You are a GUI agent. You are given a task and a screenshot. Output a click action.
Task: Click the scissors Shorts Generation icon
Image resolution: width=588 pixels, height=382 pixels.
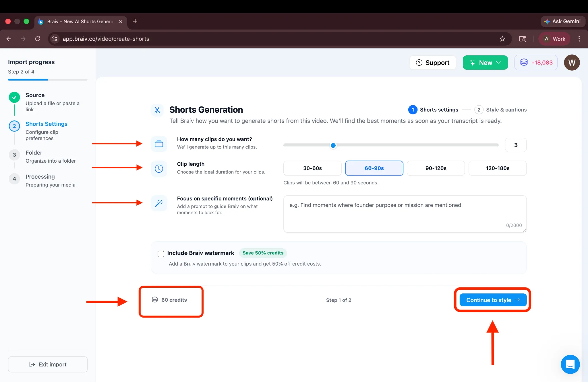pyautogui.click(x=157, y=110)
